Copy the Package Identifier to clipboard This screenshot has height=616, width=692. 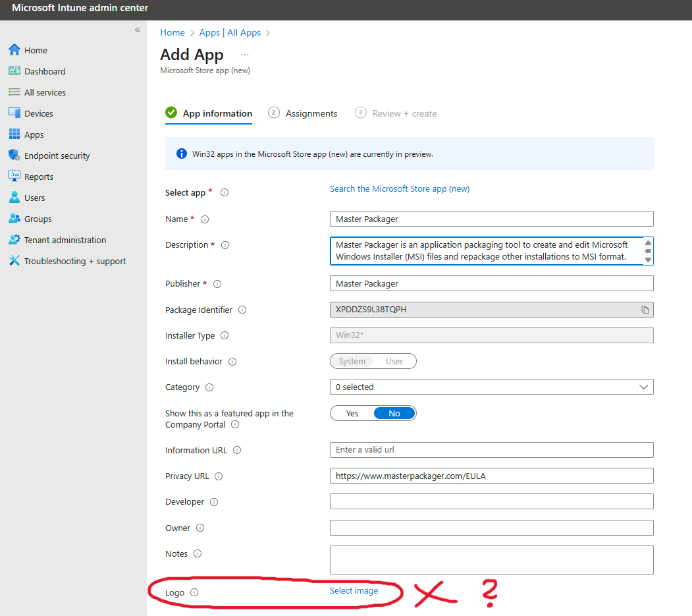(x=645, y=310)
